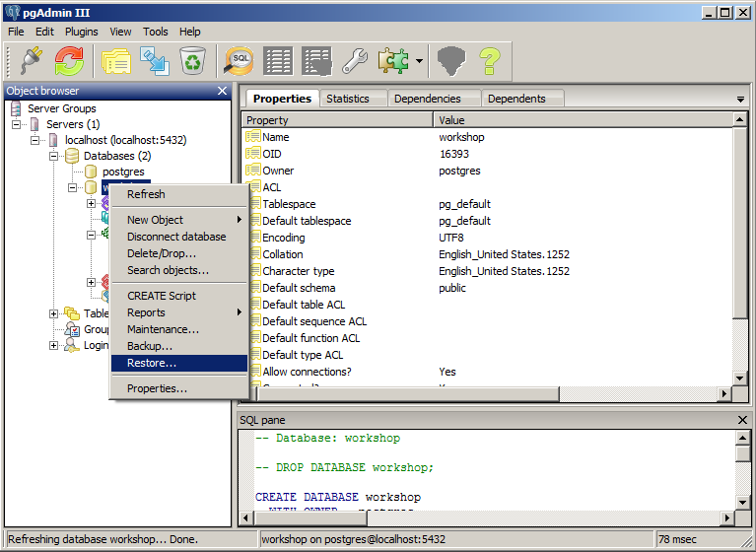
Task: Open the Maintenance wrench icon
Action: click(x=355, y=61)
